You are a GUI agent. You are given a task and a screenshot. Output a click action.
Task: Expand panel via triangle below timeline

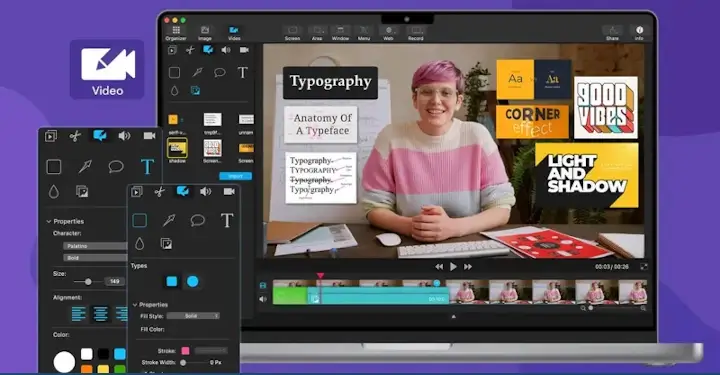(x=454, y=316)
